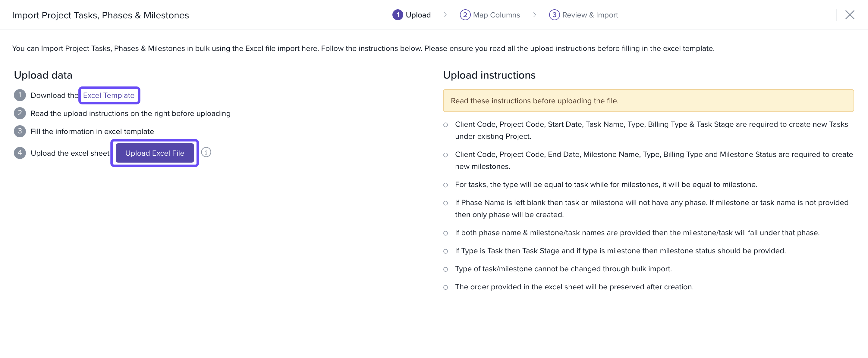Image resolution: width=868 pixels, height=358 pixels.
Task: Click the step 2 Map Columns circle icon
Action: point(465,15)
